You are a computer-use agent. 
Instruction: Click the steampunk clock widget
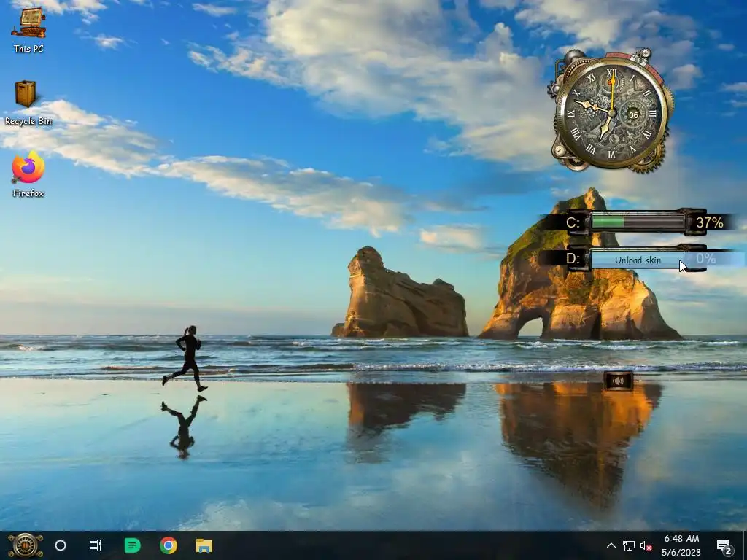point(611,111)
